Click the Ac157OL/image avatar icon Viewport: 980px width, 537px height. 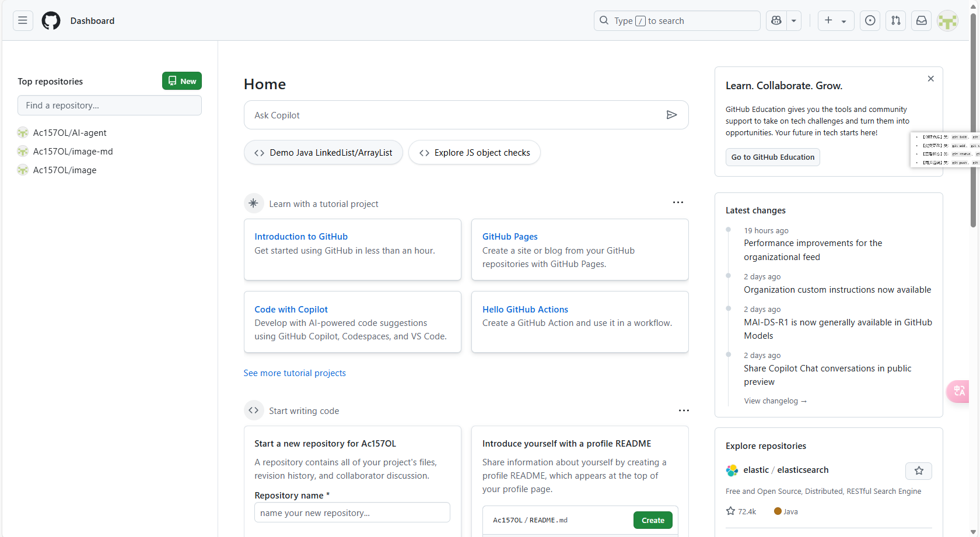tap(23, 170)
